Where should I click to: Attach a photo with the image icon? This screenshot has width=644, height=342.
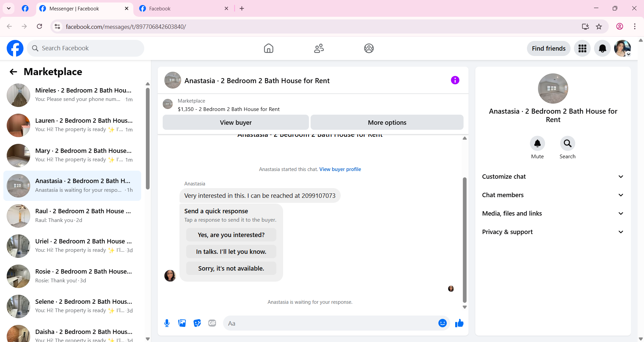182,323
